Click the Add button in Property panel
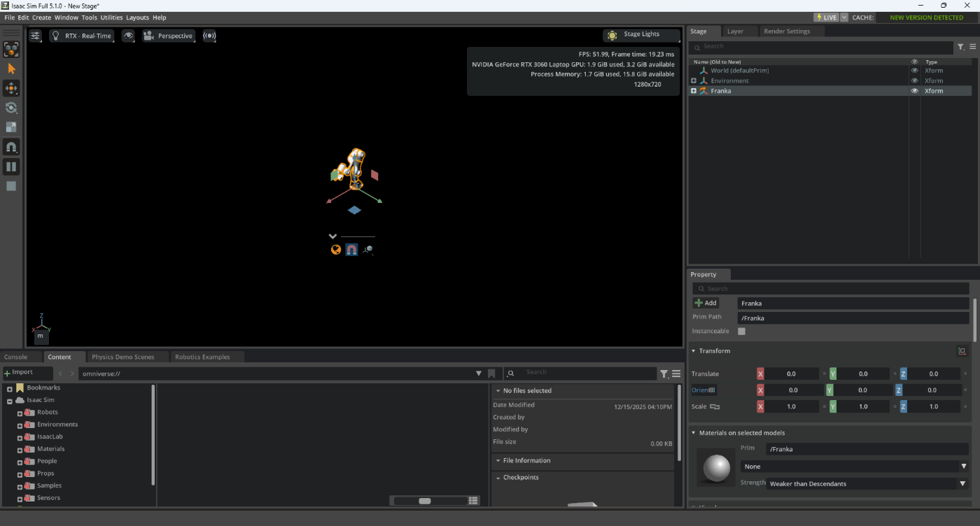This screenshot has height=526, width=980. [x=706, y=303]
